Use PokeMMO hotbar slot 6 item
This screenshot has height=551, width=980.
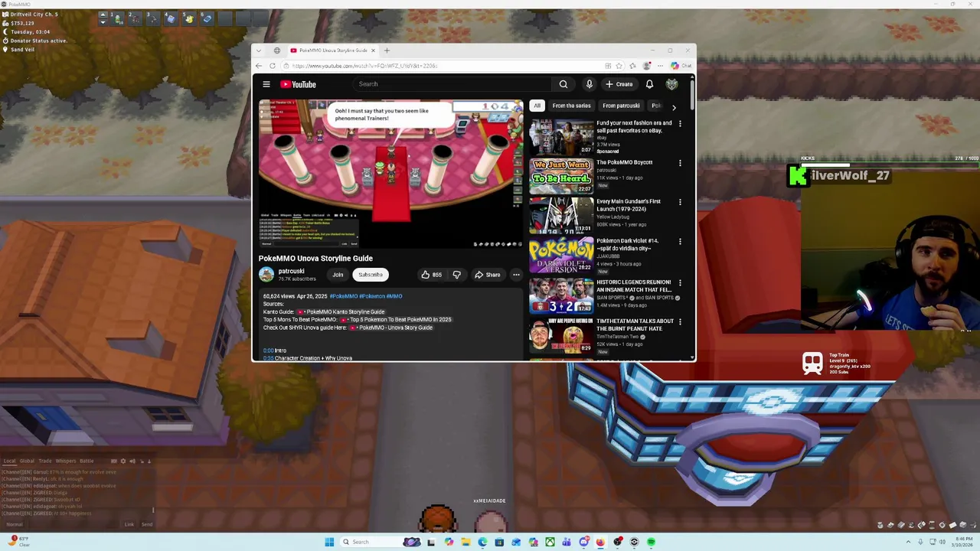(207, 19)
